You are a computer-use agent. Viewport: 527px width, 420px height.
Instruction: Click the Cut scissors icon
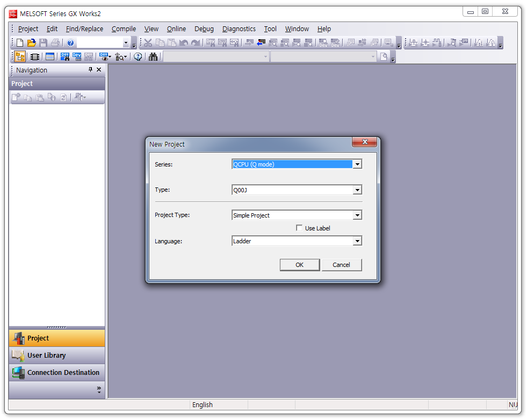148,42
